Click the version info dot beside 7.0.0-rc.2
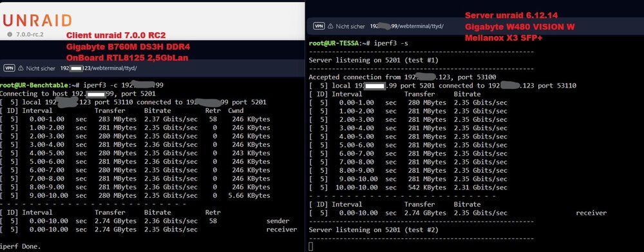 coord(10,35)
